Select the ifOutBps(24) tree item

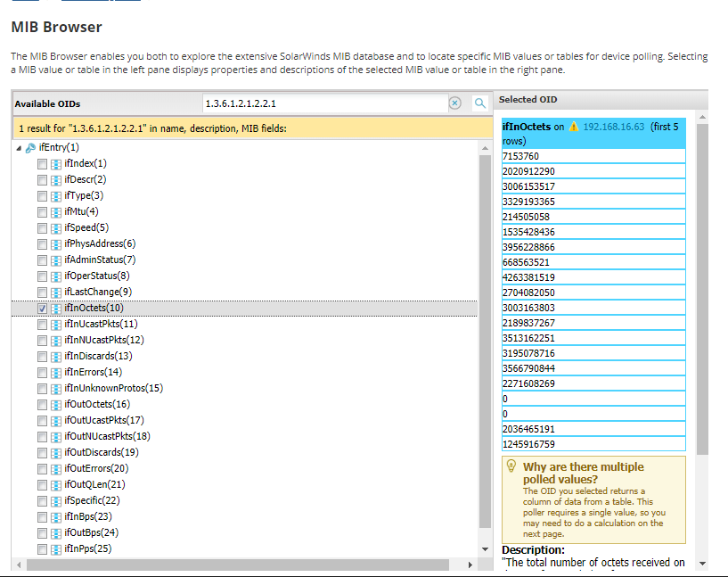point(92,533)
